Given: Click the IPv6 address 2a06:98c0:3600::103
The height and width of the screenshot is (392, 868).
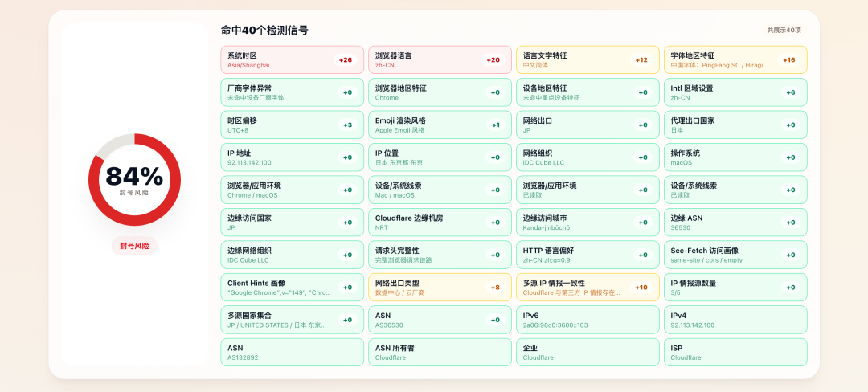Looking at the screenshot, I should tap(555, 325).
